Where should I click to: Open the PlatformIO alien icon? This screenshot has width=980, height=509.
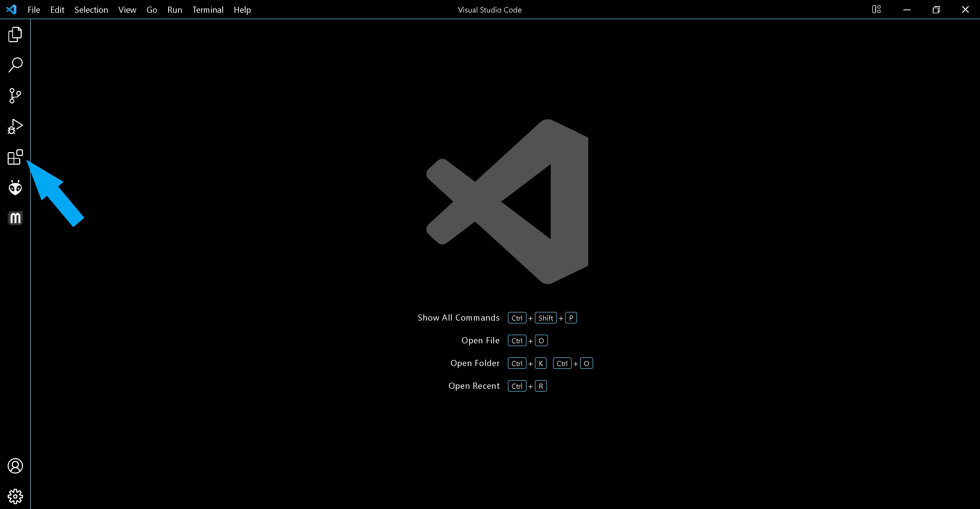coord(15,188)
